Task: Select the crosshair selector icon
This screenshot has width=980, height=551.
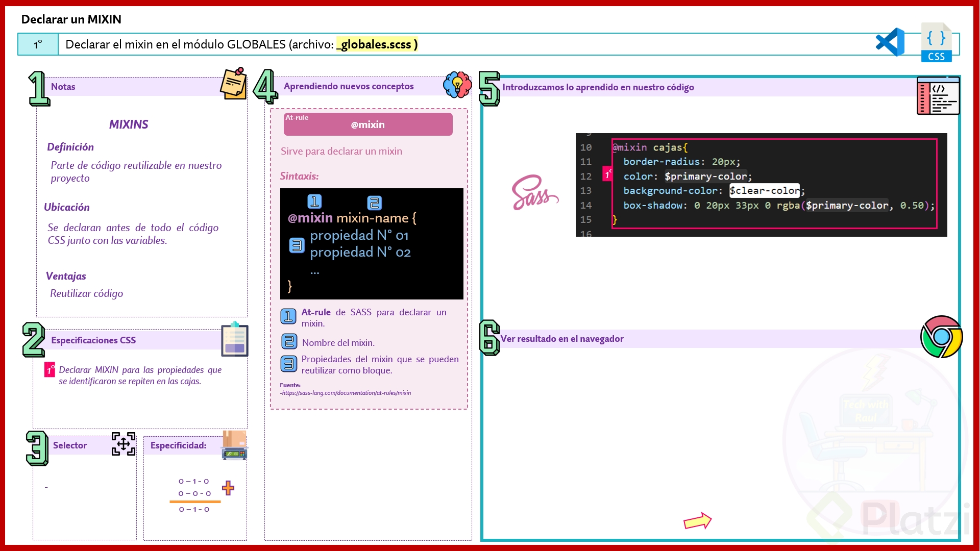Action: (123, 444)
